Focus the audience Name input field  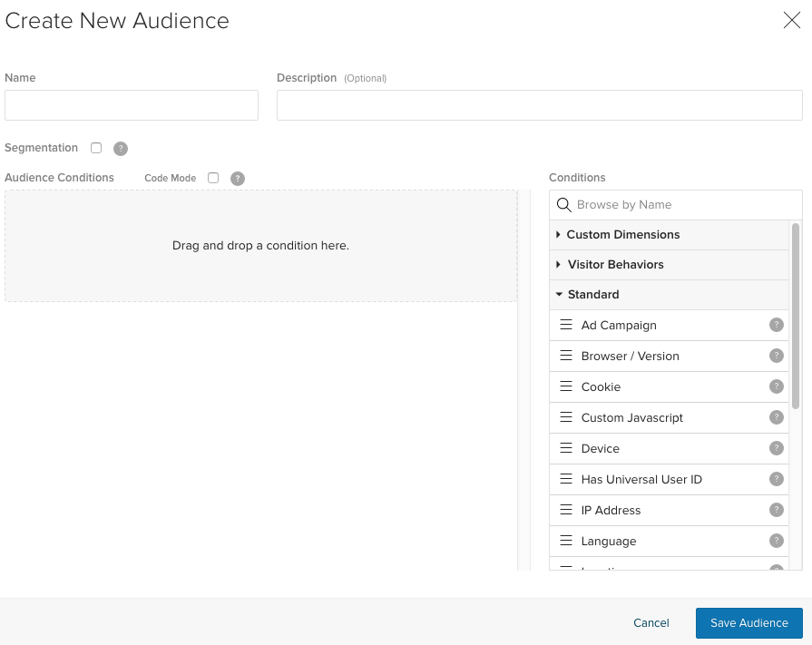132,105
